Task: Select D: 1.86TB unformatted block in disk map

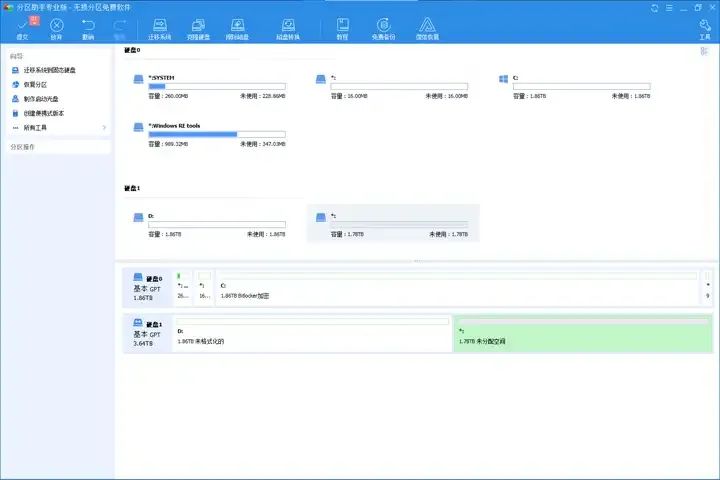Action: click(x=312, y=333)
